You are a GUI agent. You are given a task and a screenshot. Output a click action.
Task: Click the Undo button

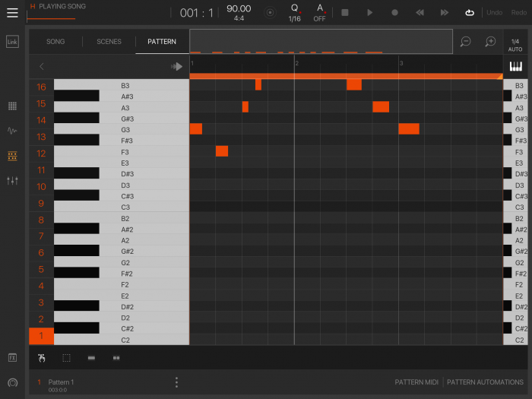pyautogui.click(x=494, y=13)
